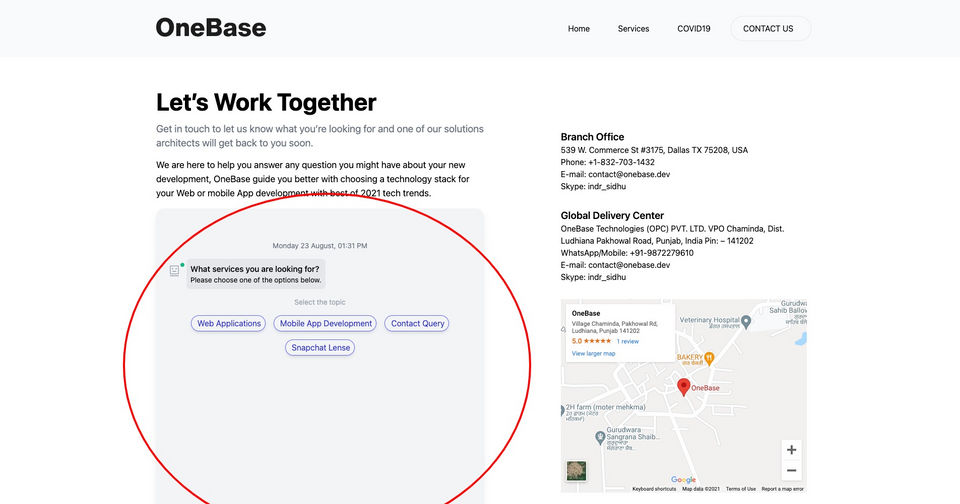Open View larger map link

pos(593,353)
